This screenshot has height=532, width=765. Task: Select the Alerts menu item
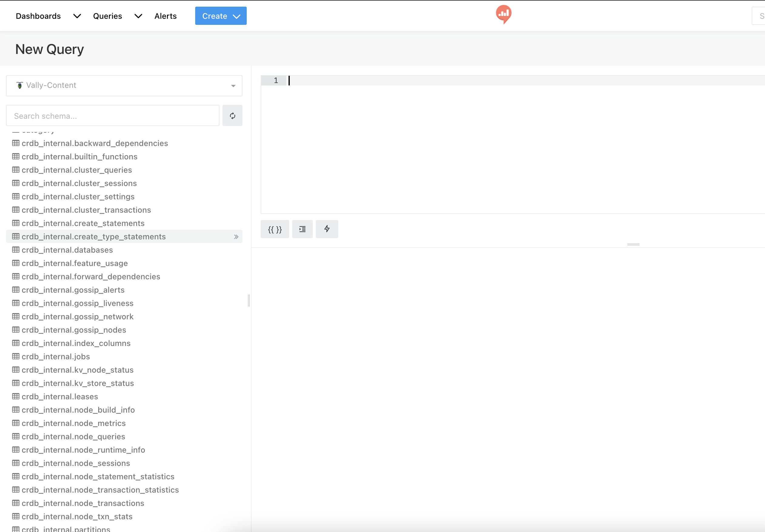pyautogui.click(x=165, y=16)
